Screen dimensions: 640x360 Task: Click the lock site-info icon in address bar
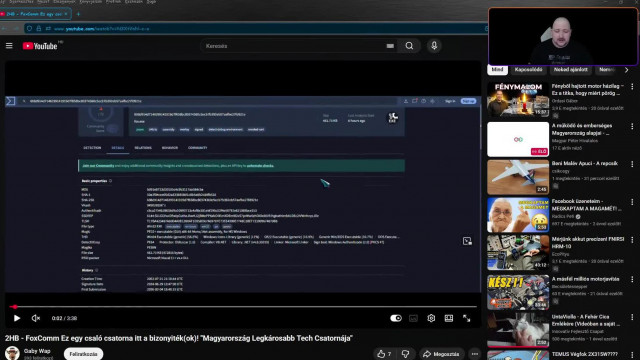pyautogui.click(x=39, y=29)
